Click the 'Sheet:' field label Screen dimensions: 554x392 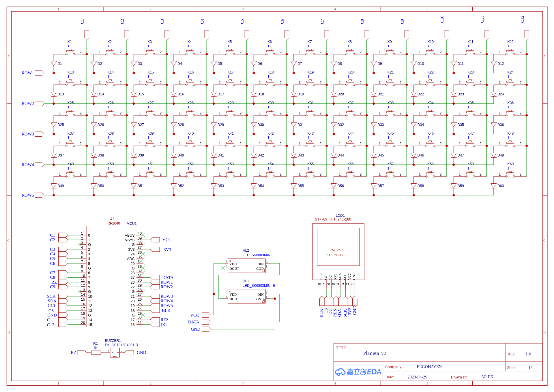pyautogui.click(x=512, y=367)
